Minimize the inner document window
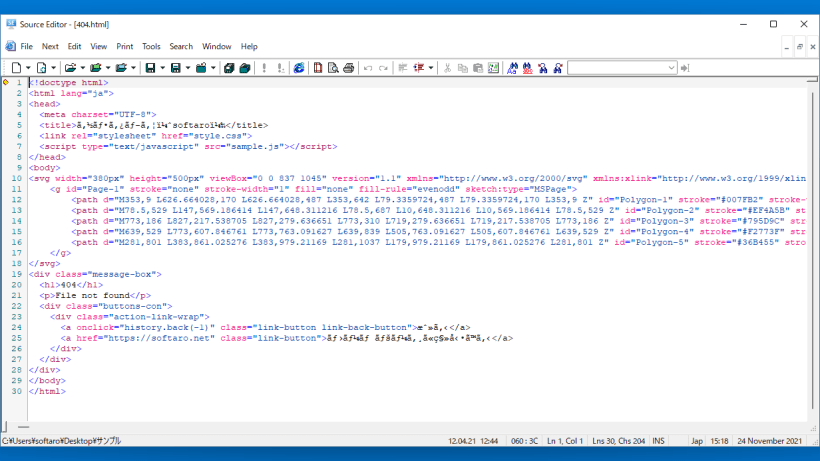820x461 pixels. coord(787,47)
